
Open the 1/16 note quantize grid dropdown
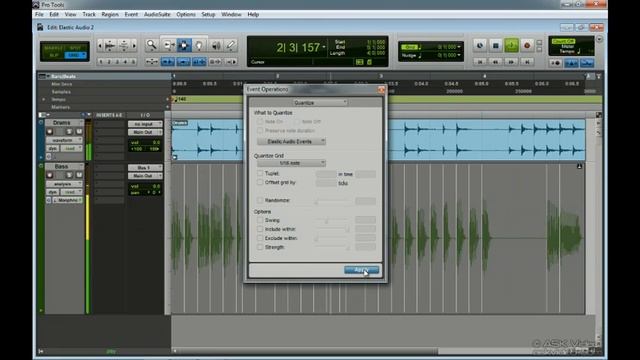(291, 163)
